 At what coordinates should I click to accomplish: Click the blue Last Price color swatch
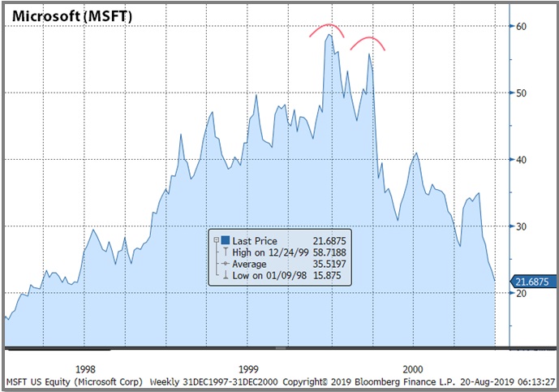[x=225, y=242]
